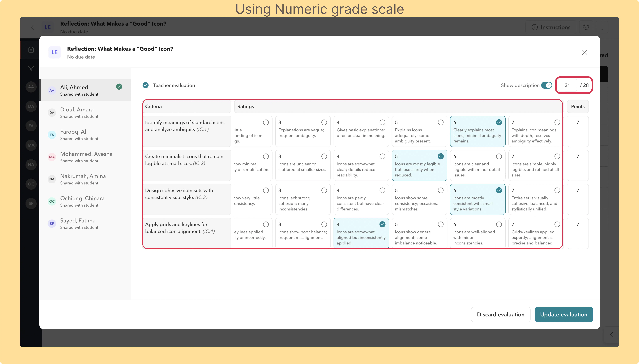Click criterion 'Identify meanings of standard icons'
The width and height of the screenshot is (639, 364).
(187, 131)
